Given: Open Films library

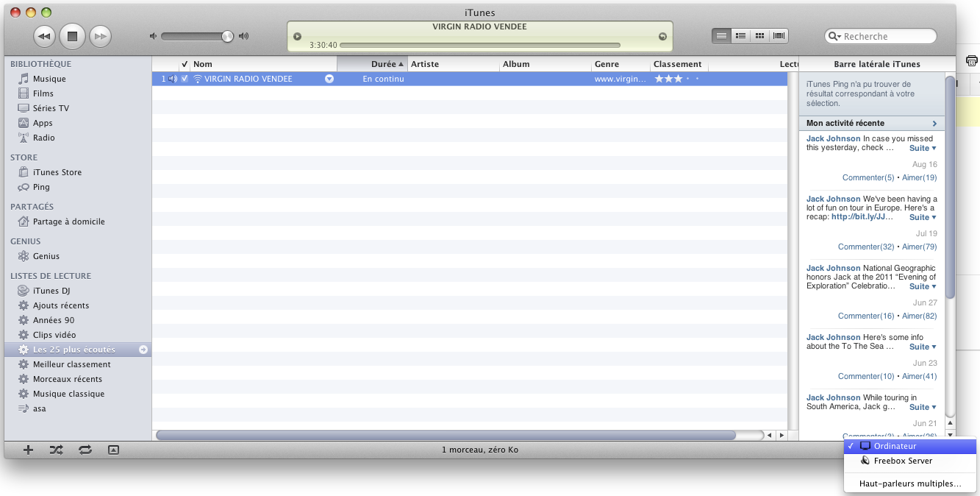Looking at the screenshot, I should point(43,93).
